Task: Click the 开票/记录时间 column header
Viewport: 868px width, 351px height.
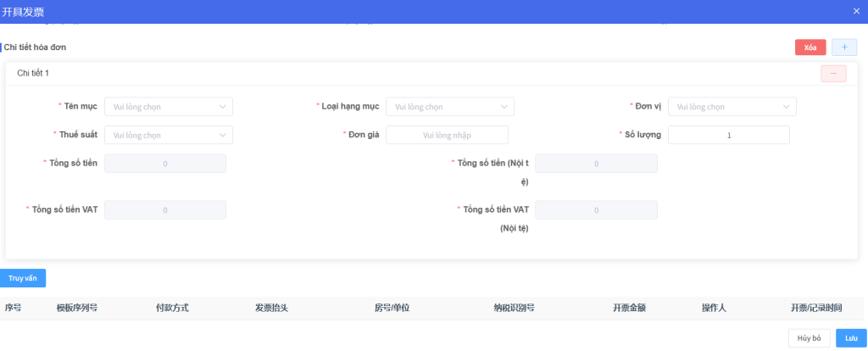Action: [x=815, y=309]
